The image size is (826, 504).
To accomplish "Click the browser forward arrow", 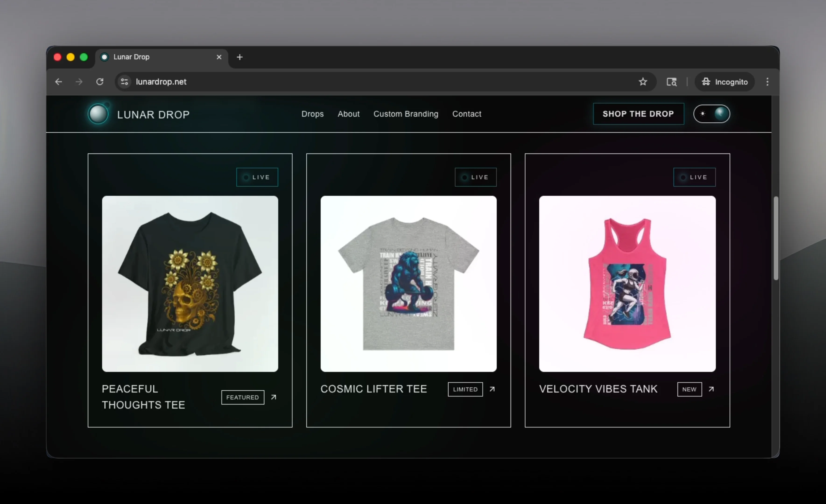I will point(79,82).
